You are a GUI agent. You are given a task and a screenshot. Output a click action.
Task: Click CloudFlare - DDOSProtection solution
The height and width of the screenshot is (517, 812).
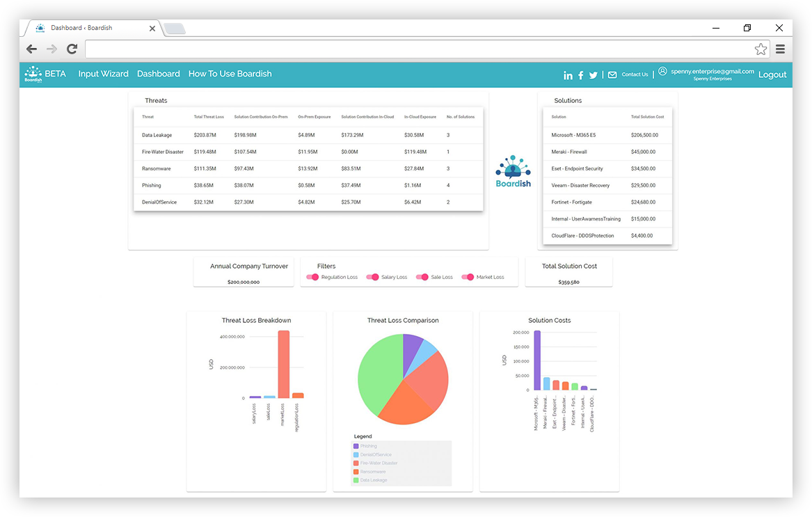(x=582, y=236)
